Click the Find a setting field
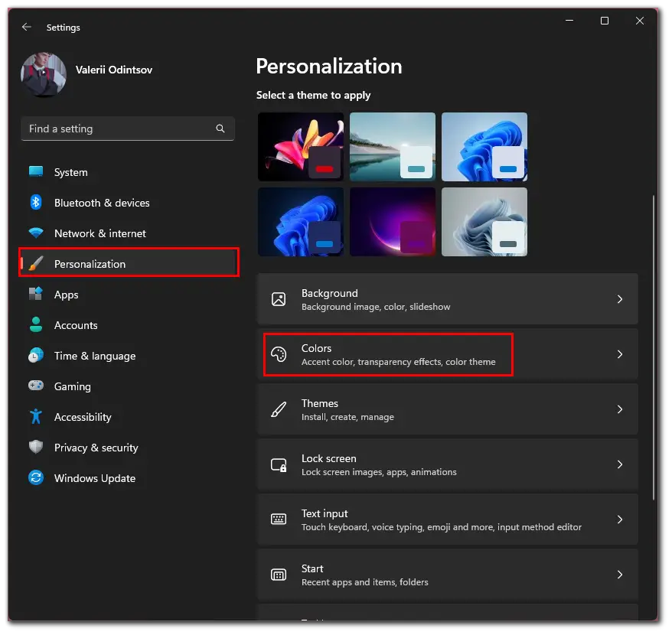The height and width of the screenshot is (635, 672). tap(128, 129)
